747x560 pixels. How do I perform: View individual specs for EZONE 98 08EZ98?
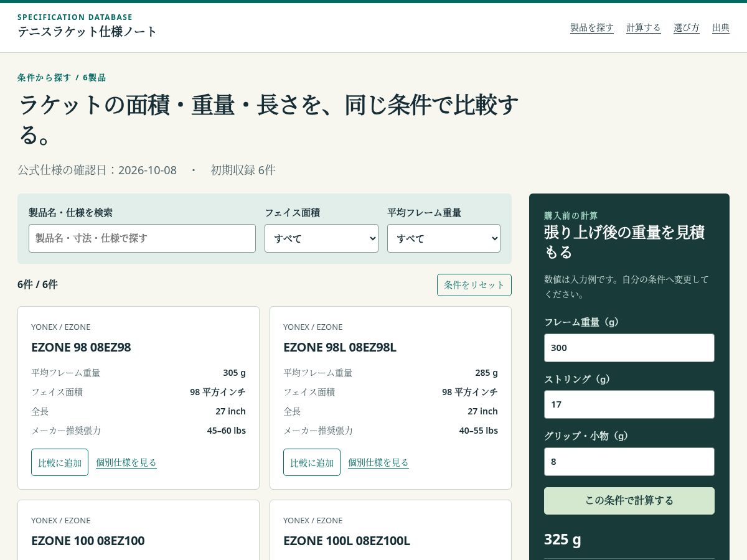(x=126, y=462)
